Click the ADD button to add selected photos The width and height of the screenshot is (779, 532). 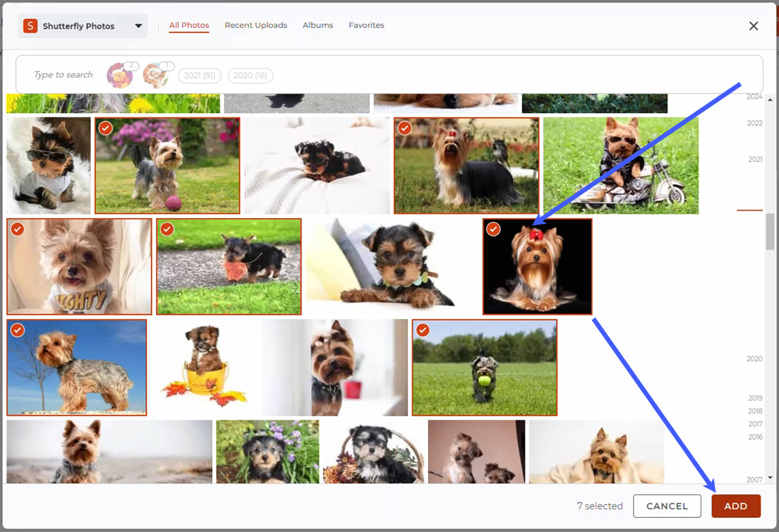[x=735, y=506]
